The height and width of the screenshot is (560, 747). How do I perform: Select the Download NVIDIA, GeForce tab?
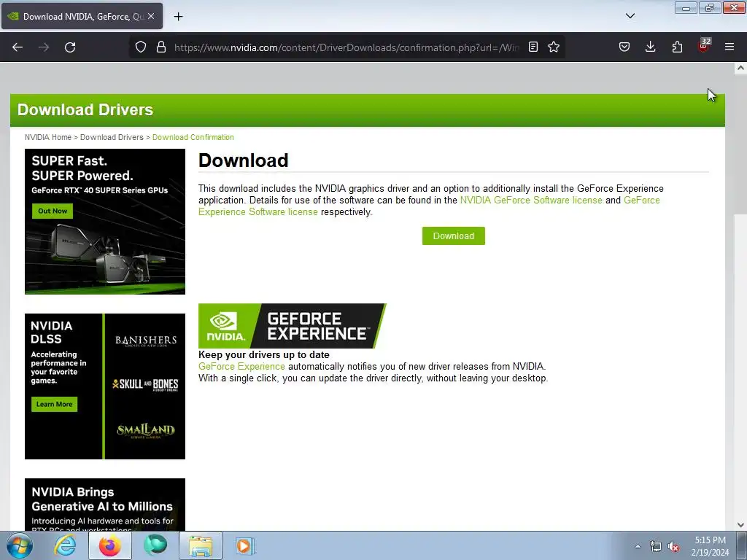coord(82,16)
